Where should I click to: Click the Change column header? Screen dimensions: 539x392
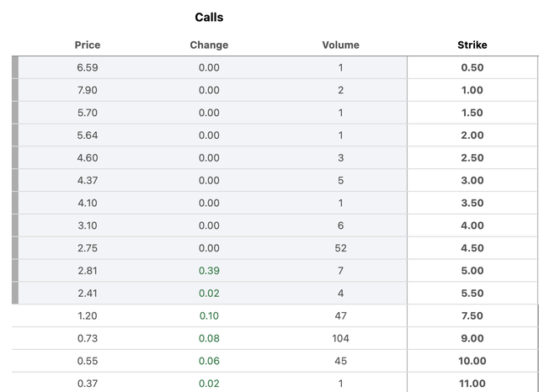click(209, 45)
